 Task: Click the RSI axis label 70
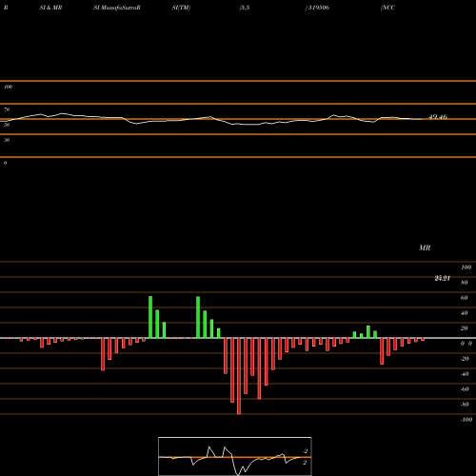(7, 109)
